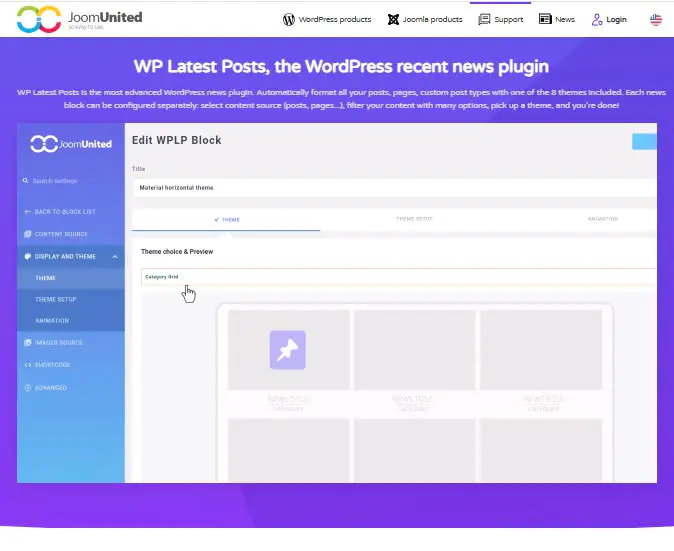This screenshot has width=674, height=551.
Task: Switch to the Theme tab
Action: [x=227, y=220]
